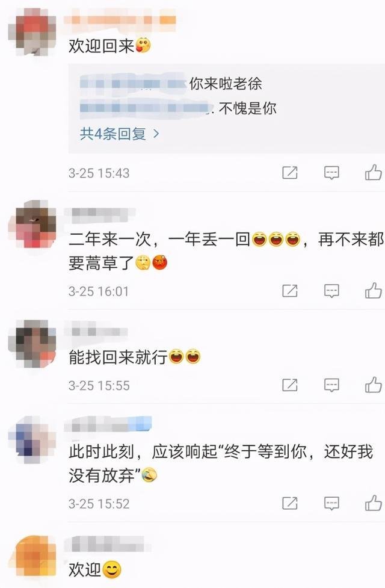Open avatar beside the 二年来一次 comment
The image size is (385, 588).
32,224
